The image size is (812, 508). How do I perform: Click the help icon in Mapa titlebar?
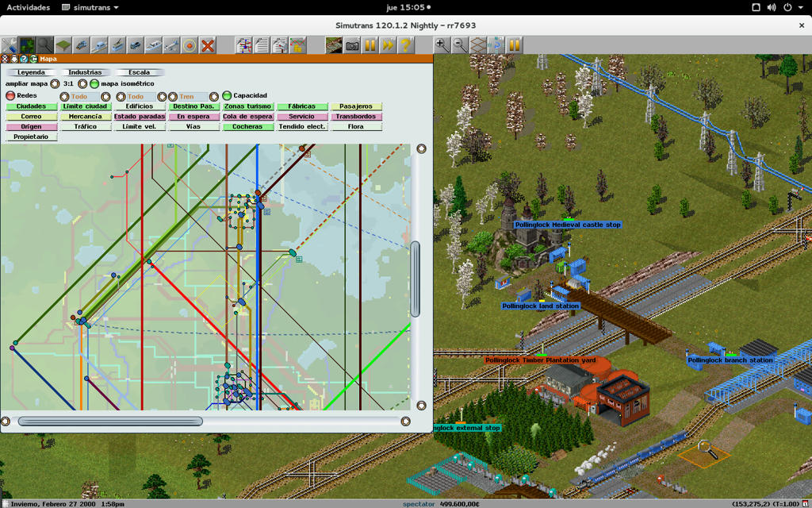point(24,59)
